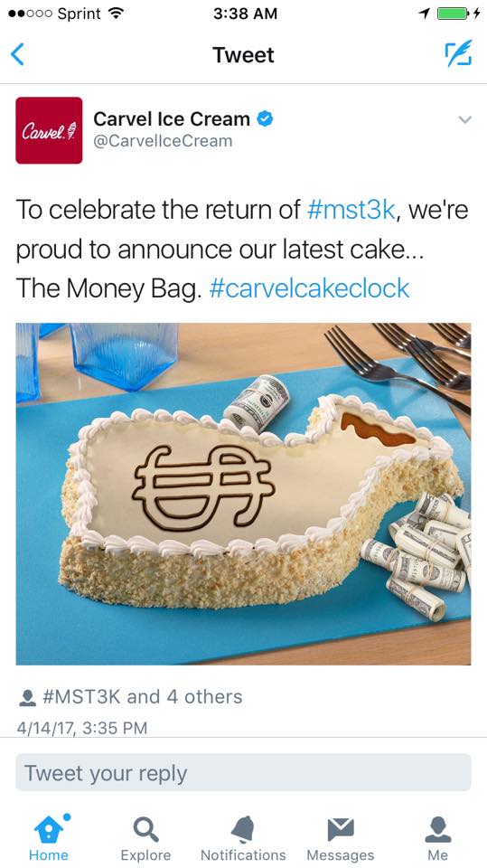Switch to the Home tab

pyautogui.click(x=49, y=836)
